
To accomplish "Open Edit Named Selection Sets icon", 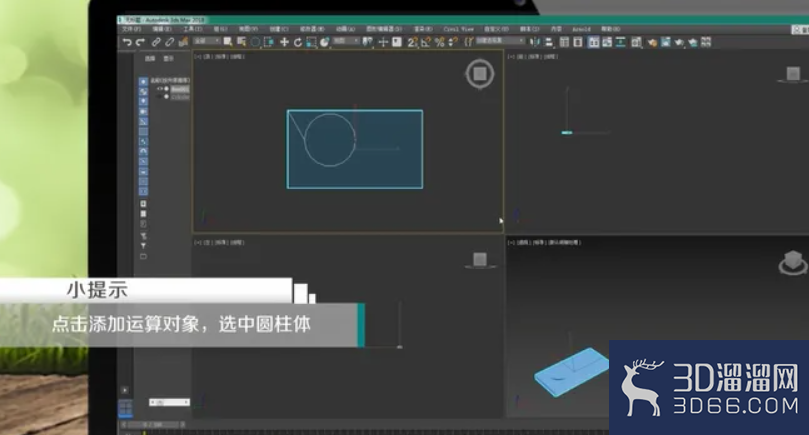I will (468, 42).
